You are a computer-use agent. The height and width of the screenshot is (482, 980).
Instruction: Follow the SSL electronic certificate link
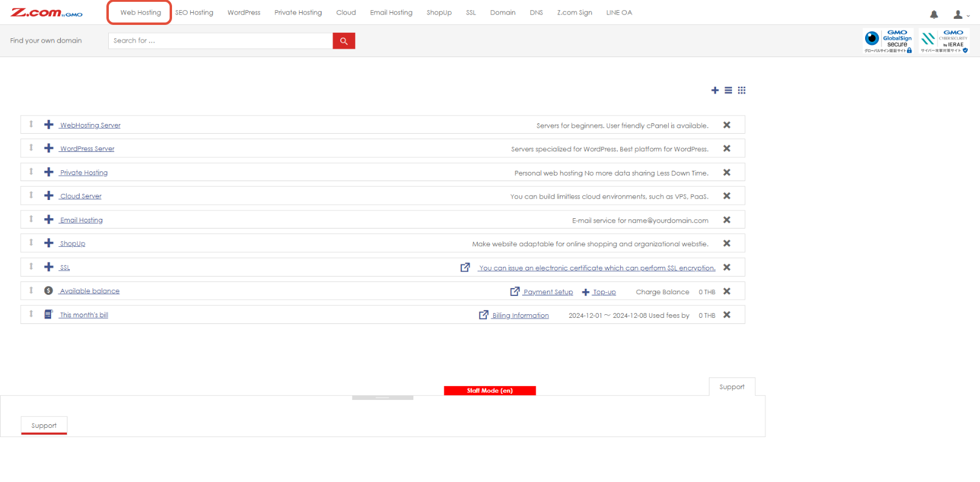(597, 268)
